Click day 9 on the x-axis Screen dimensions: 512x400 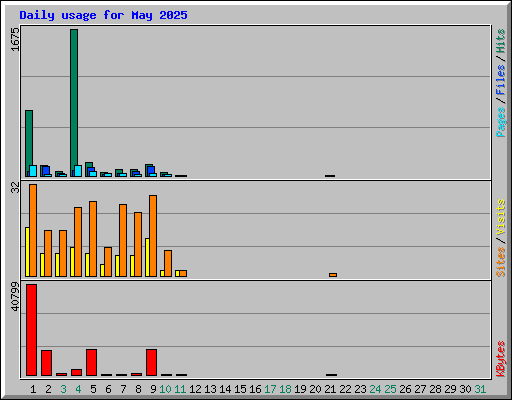pyautogui.click(x=153, y=389)
